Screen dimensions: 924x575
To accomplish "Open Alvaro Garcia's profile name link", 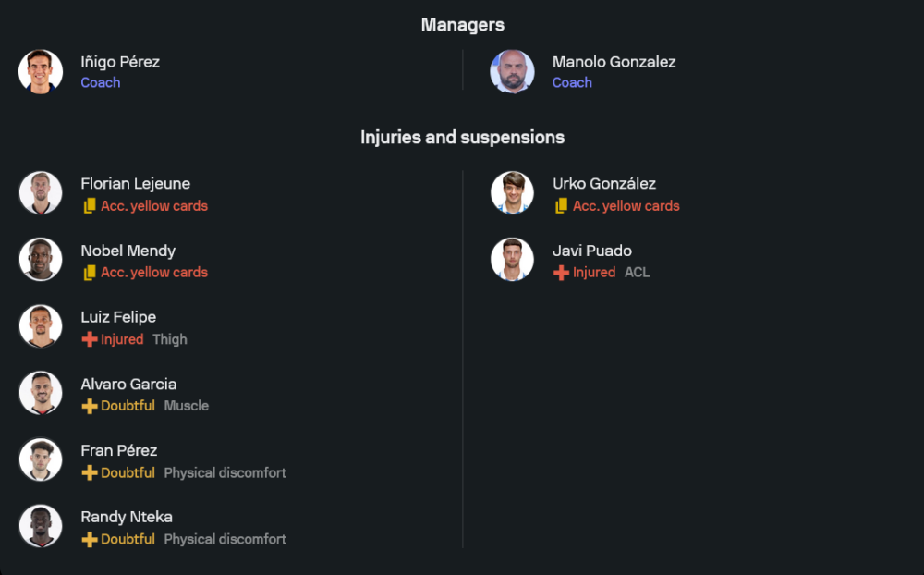I will point(128,384).
